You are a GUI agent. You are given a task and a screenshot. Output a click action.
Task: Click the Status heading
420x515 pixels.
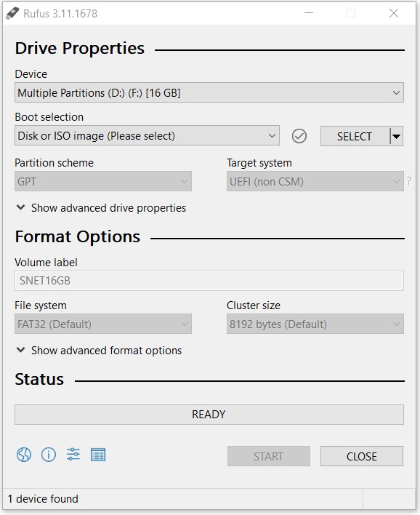(39, 380)
